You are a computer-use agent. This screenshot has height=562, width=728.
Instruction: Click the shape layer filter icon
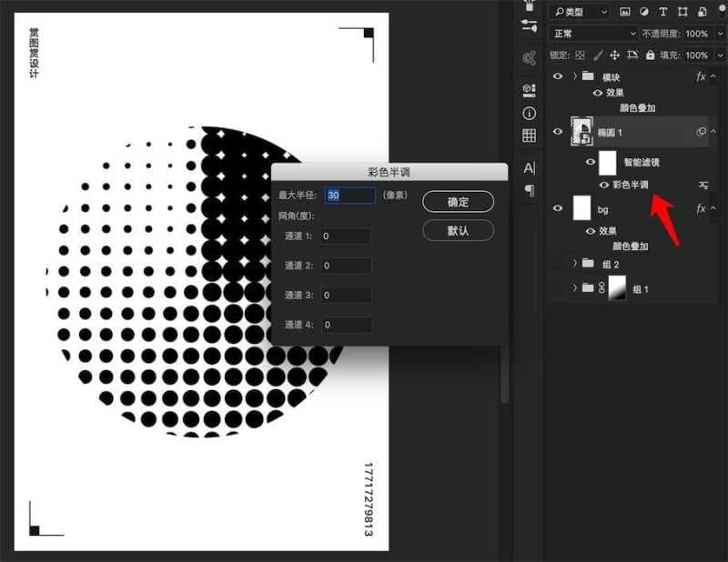(682, 12)
